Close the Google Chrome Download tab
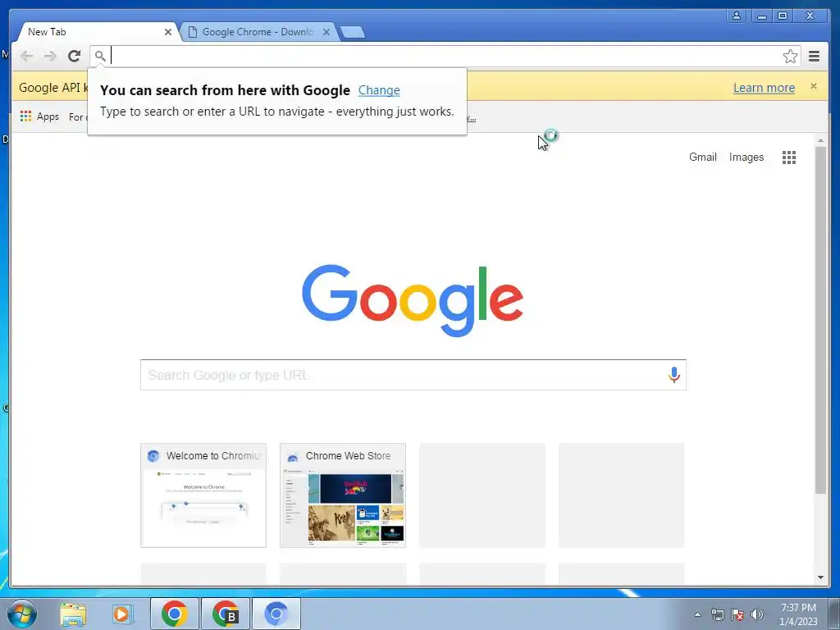The image size is (840, 630). tap(326, 32)
